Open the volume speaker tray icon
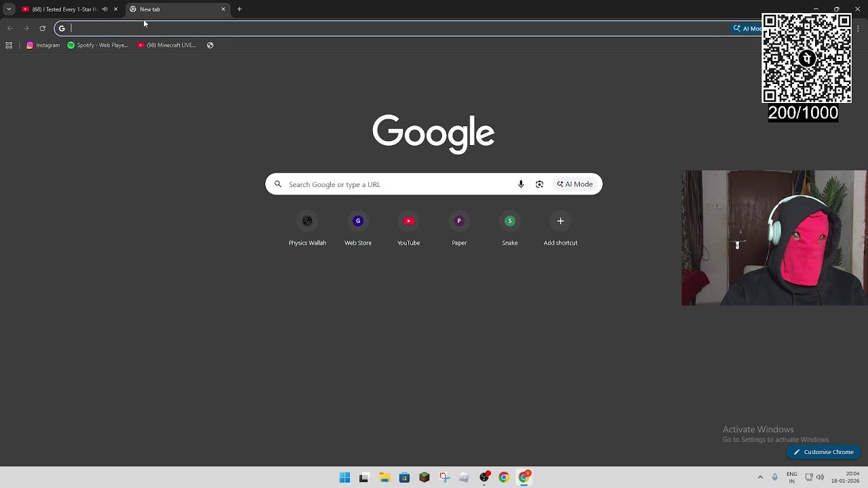868x488 pixels. (x=820, y=478)
